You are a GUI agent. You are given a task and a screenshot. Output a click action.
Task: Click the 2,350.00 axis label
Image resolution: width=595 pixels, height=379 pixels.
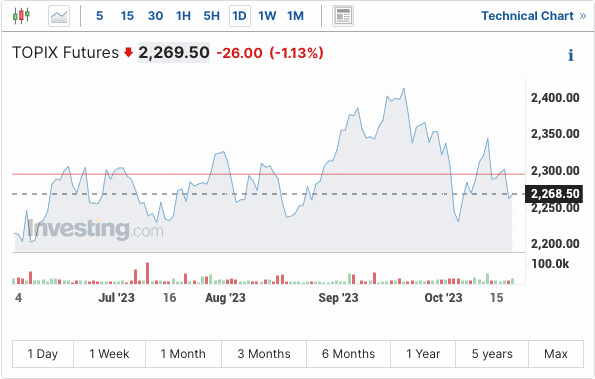coord(555,134)
